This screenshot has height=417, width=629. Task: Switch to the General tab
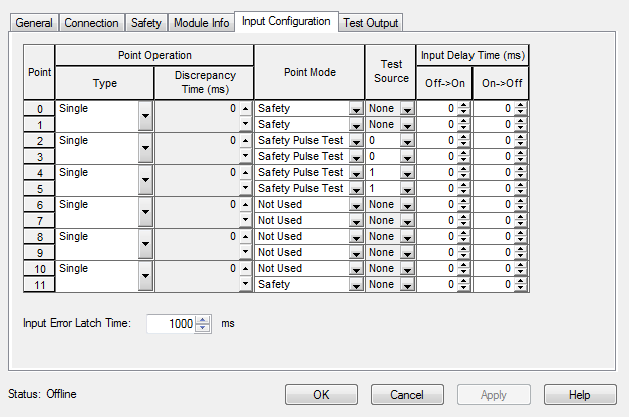34,23
